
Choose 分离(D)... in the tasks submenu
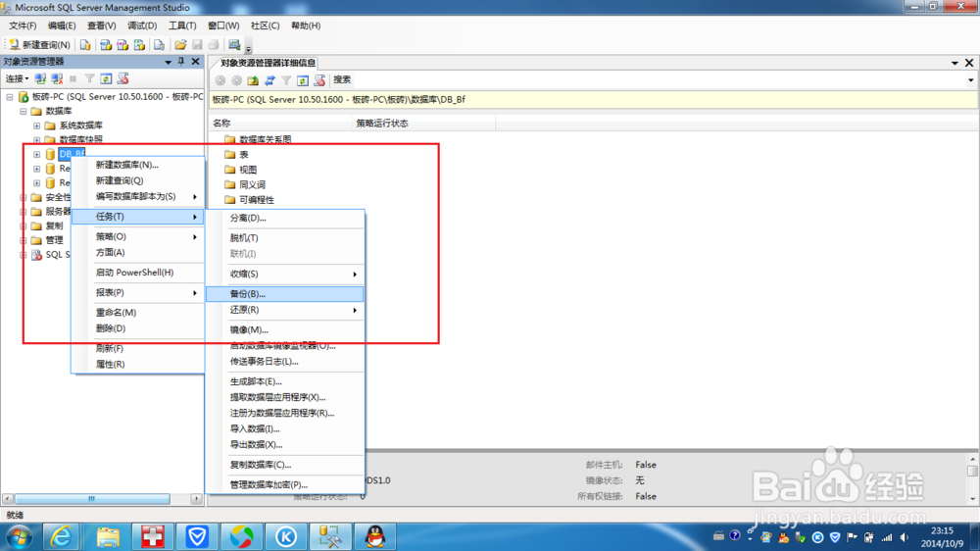pyautogui.click(x=285, y=219)
